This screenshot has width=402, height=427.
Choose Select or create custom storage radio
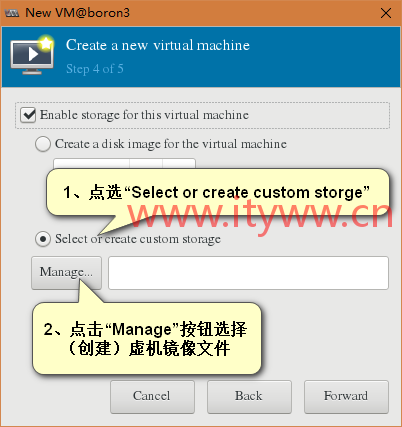(43, 239)
